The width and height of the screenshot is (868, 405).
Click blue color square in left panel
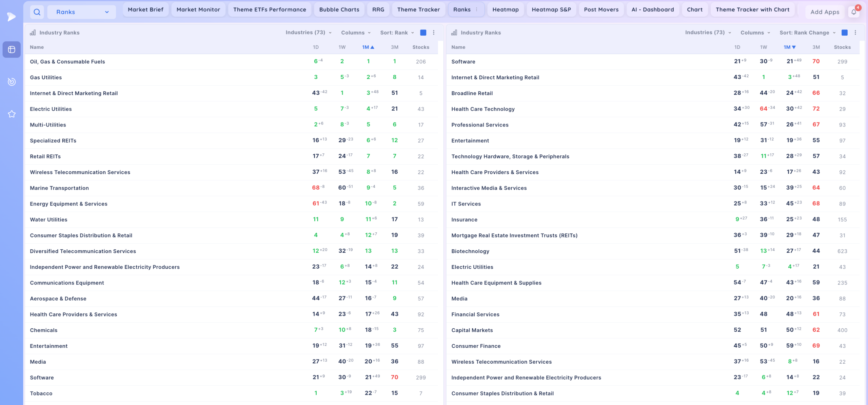(x=423, y=33)
